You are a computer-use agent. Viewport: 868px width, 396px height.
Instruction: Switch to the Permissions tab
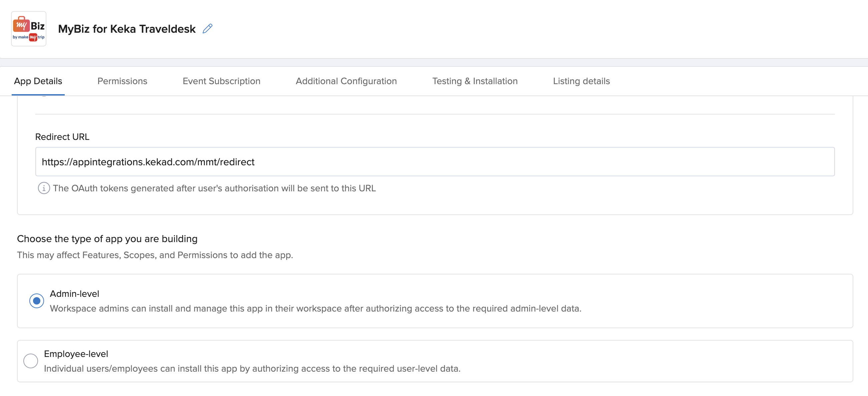tap(122, 81)
